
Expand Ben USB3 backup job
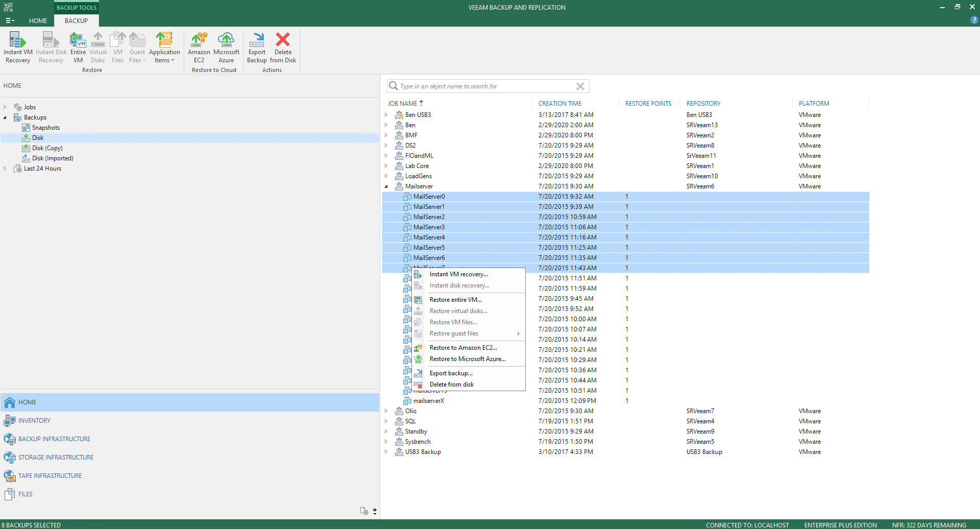[386, 115]
